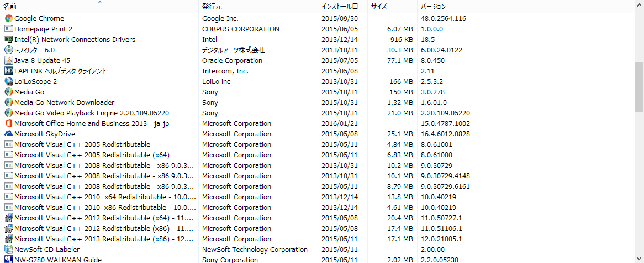Click the Google Chrome icon
Viewport: 644px width, 263px height.
8,19
